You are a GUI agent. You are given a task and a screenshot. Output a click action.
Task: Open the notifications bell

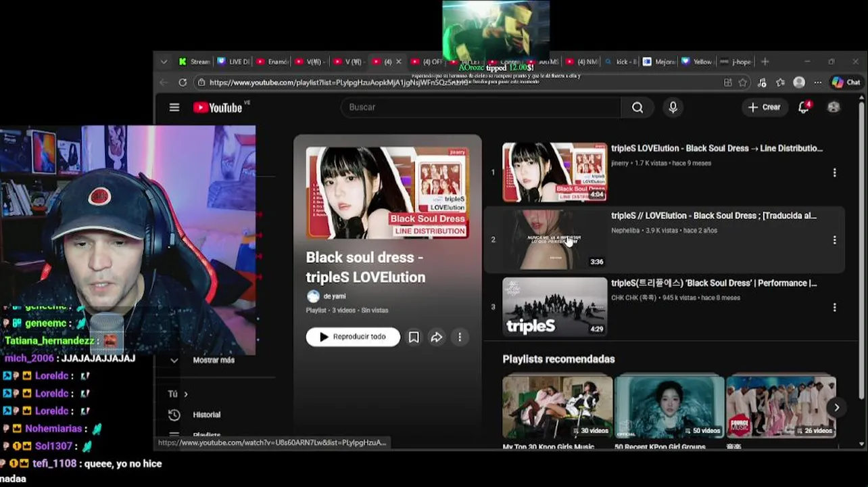coord(804,108)
